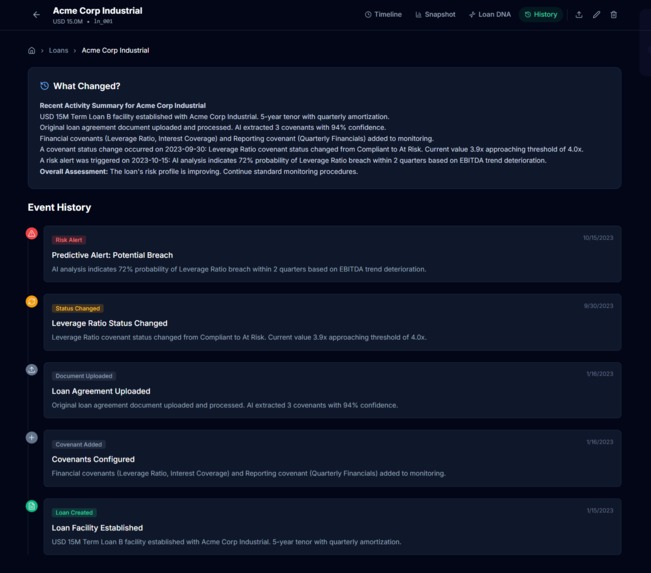Viewport: 651px width, 573px height.
Task: Click the export/share icon in header
Action: click(x=579, y=15)
